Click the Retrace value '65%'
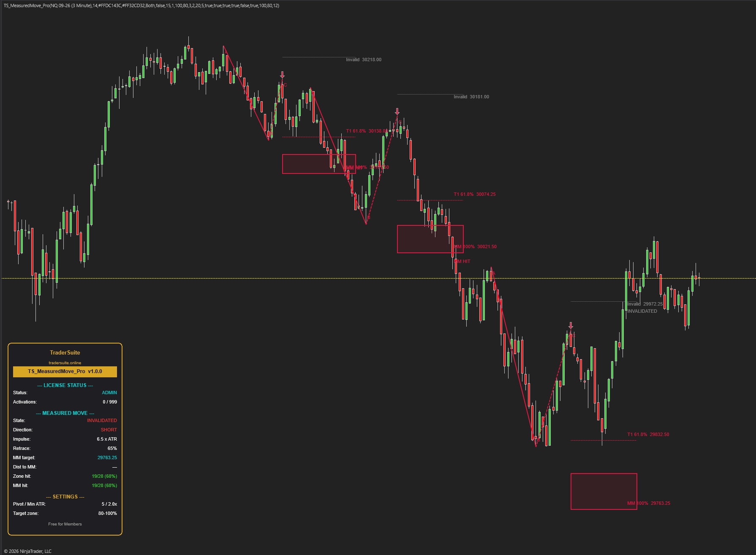756x555 pixels. [x=112, y=448]
